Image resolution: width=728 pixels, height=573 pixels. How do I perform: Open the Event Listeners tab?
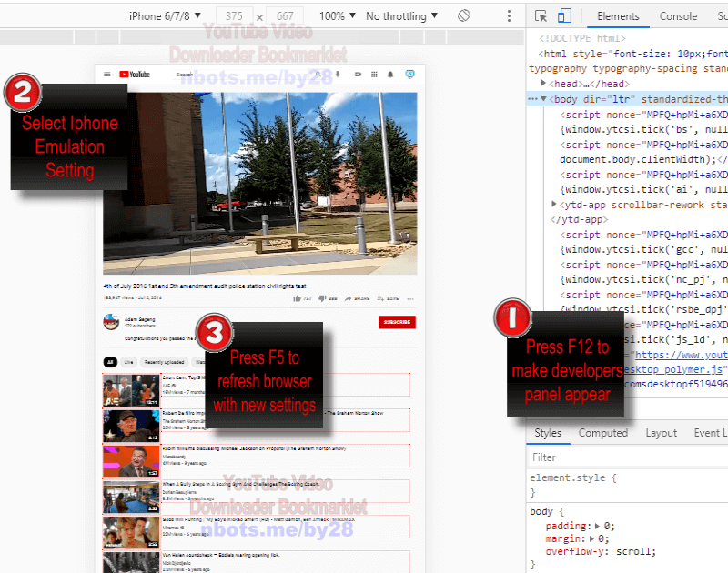[x=710, y=433]
